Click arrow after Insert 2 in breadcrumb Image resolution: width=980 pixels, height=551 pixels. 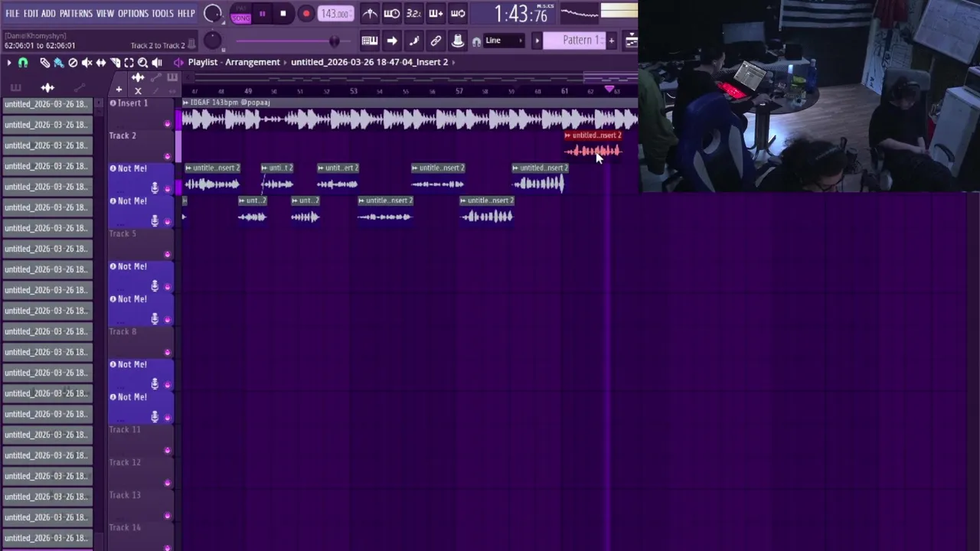[x=454, y=62]
